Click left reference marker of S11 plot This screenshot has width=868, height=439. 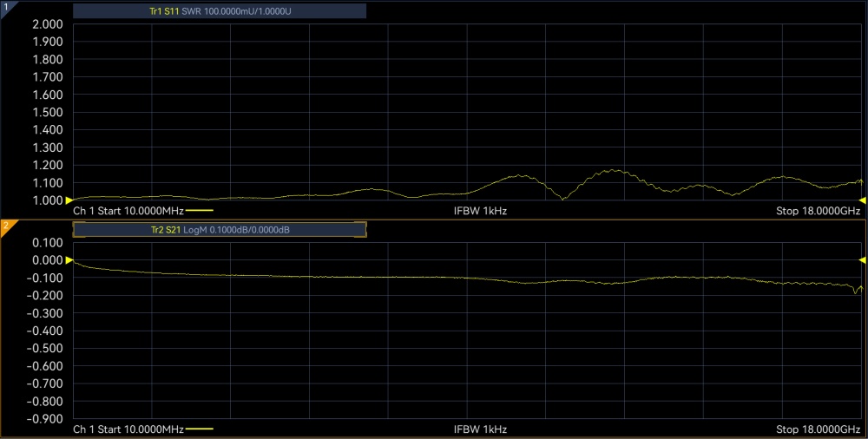(69, 200)
